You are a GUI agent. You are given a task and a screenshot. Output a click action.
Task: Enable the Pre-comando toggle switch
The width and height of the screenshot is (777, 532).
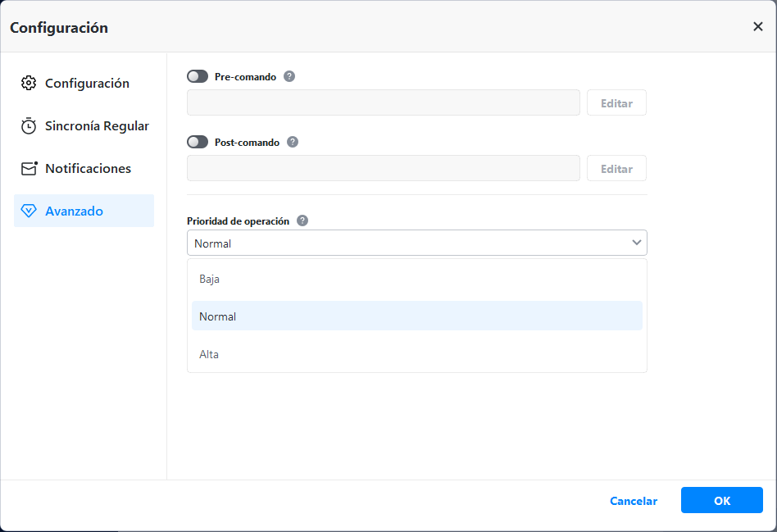(198, 76)
